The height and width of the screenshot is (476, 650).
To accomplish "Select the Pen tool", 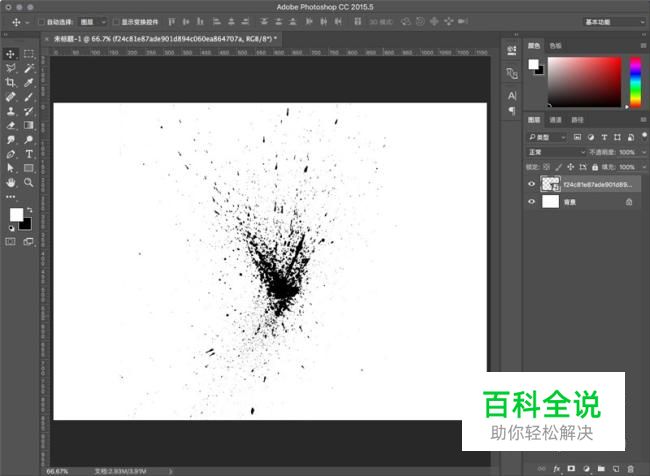I will pyautogui.click(x=10, y=154).
